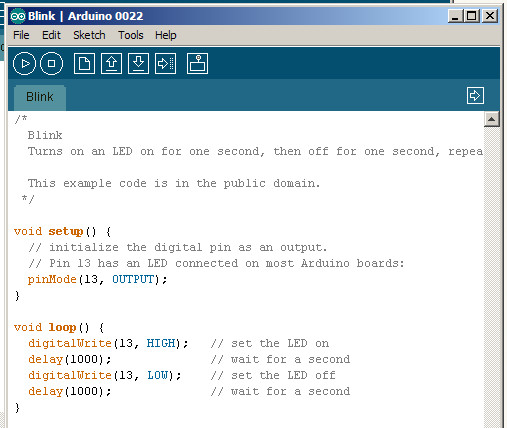Upload sketch to the I/O board

(166, 63)
